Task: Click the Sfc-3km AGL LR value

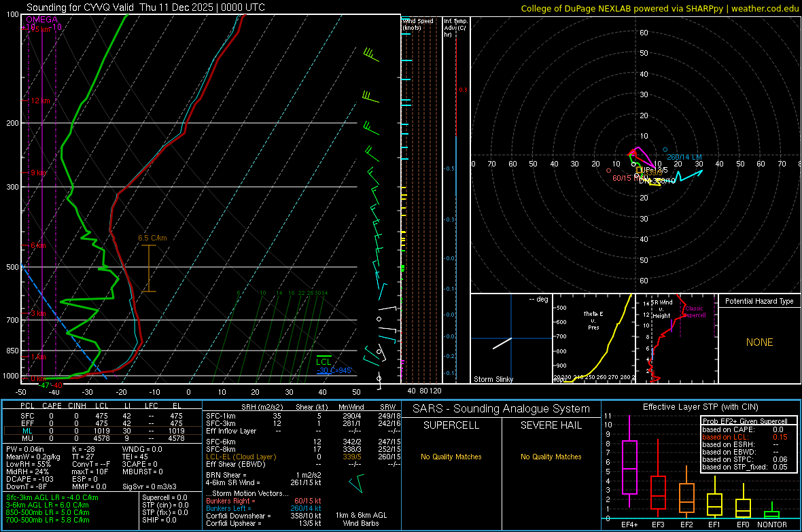Action: coord(52,498)
